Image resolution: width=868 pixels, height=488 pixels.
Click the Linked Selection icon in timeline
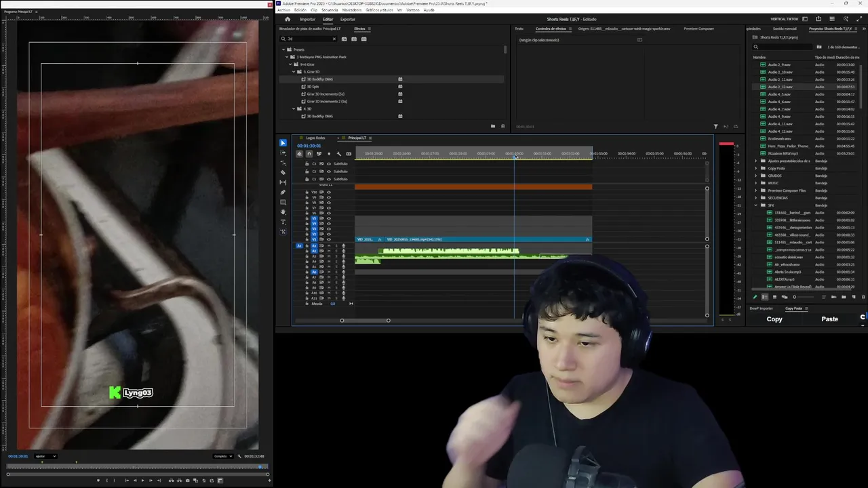point(319,154)
